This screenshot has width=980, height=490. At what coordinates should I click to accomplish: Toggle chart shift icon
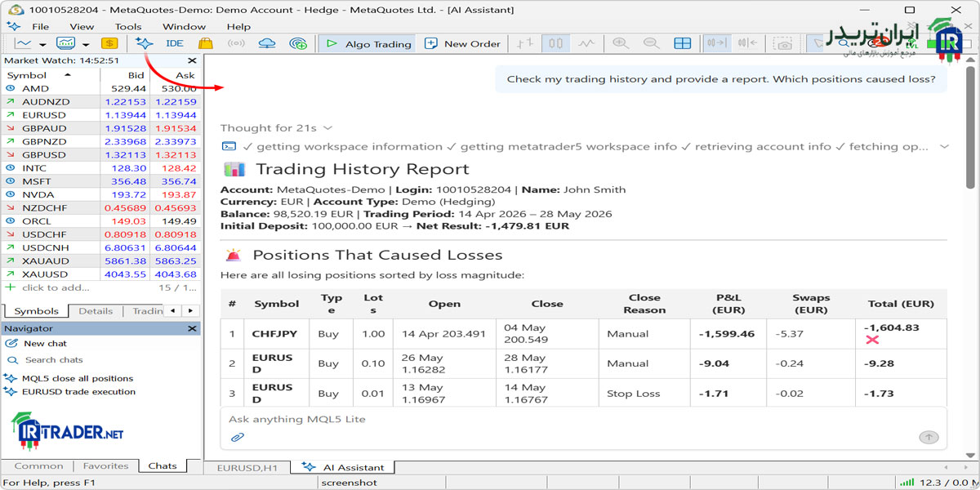746,43
